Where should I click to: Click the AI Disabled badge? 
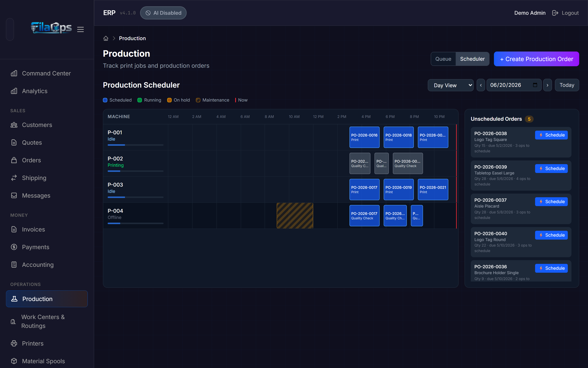click(x=163, y=13)
